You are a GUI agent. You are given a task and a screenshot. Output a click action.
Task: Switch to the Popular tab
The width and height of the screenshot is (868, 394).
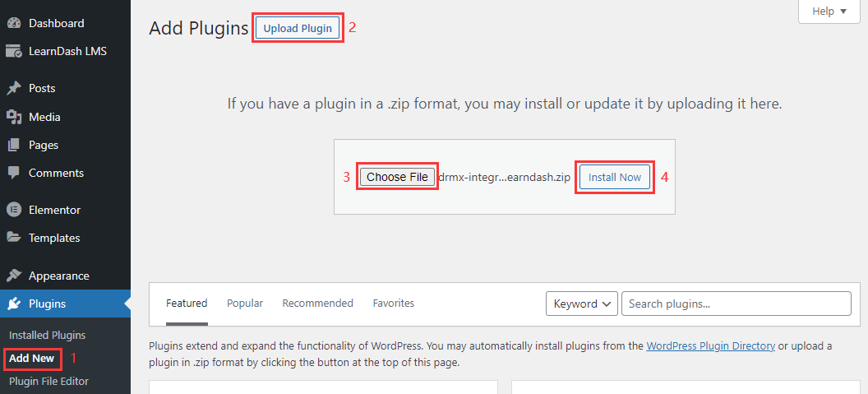pyautogui.click(x=245, y=304)
